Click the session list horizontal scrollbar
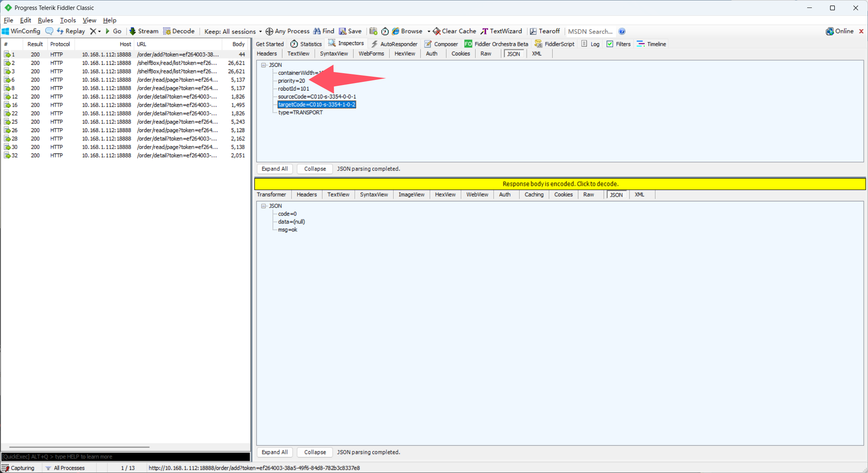868x473 pixels. (x=79, y=447)
